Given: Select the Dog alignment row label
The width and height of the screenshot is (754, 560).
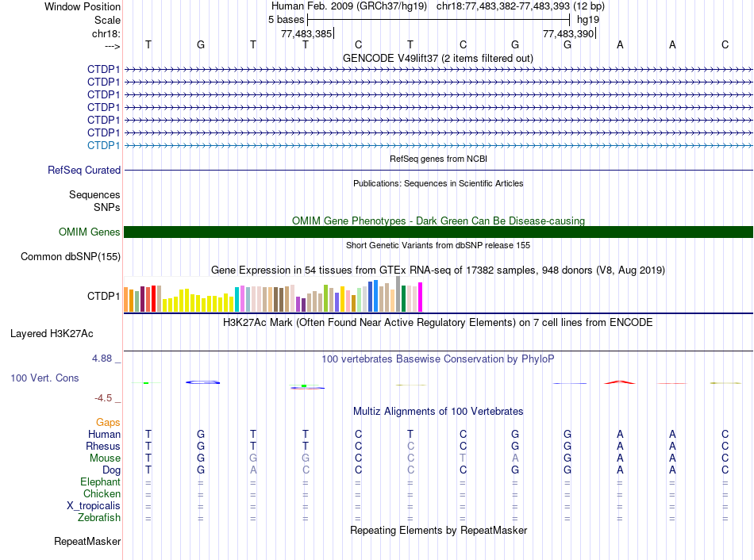Looking at the screenshot, I should 111,470.
